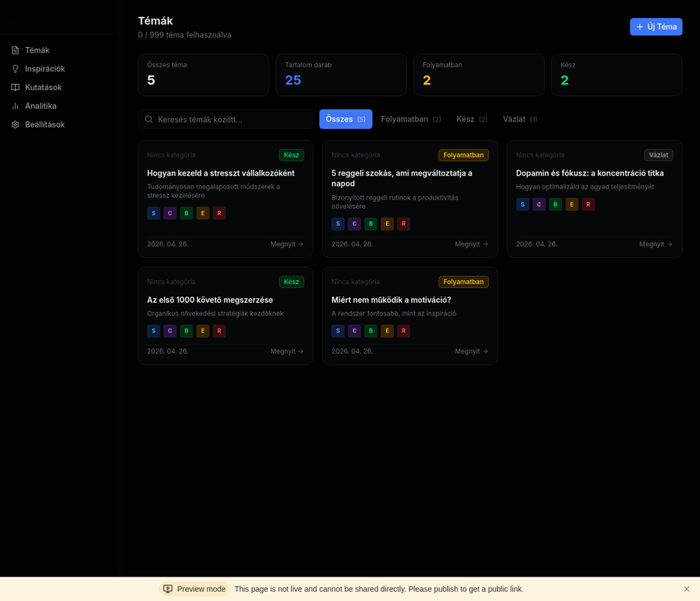Show the Vázlat filter tab
Viewport: 700px width, 601px height.
[519, 119]
